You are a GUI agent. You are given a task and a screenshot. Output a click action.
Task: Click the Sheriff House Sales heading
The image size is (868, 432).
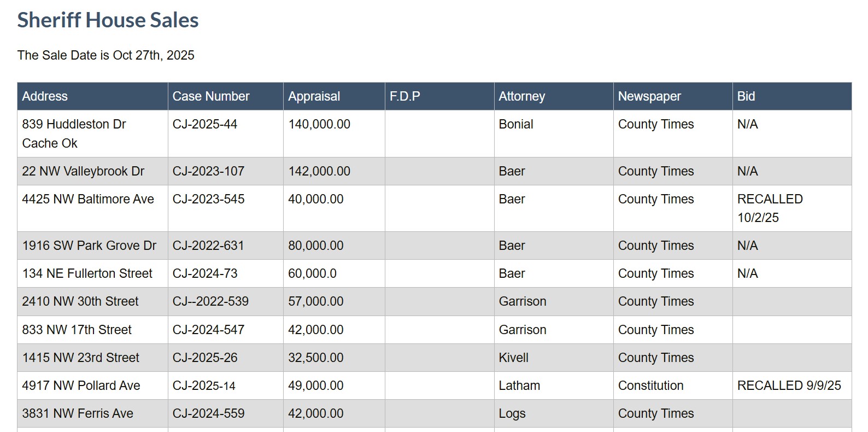(108, 20)
